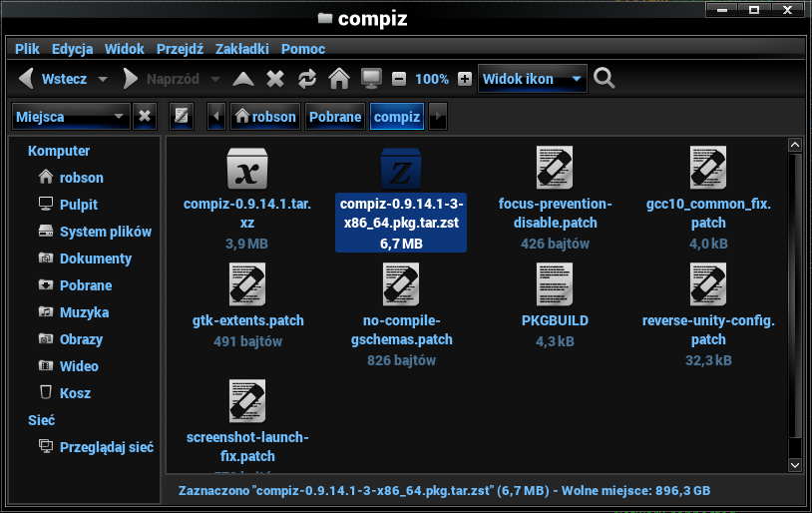Open Pobrane in sidebar
812x513 pixels.
pos(84,285)
